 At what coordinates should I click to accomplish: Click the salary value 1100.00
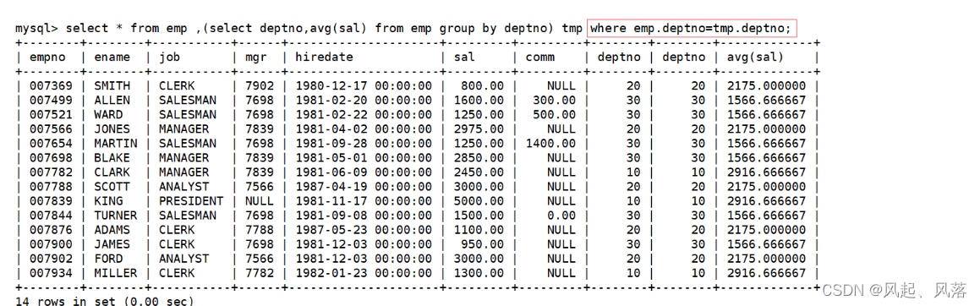click(x=479, y=230)
